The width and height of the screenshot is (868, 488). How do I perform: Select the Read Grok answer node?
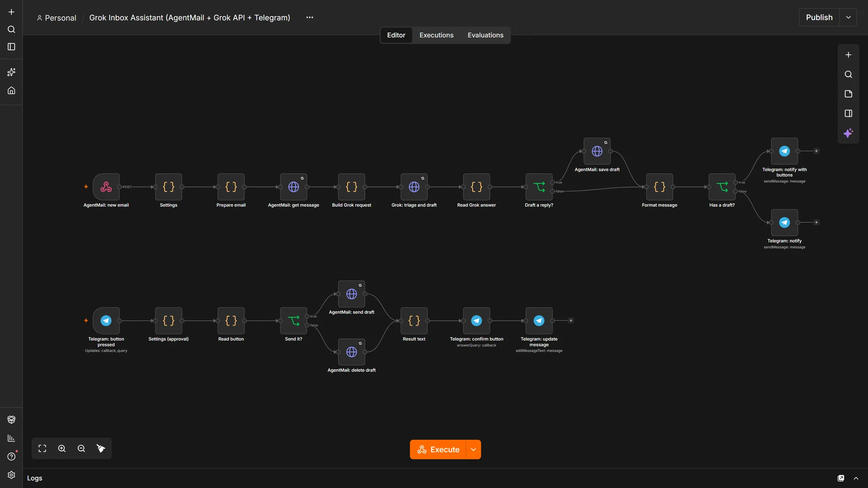[x=476, y=187]
